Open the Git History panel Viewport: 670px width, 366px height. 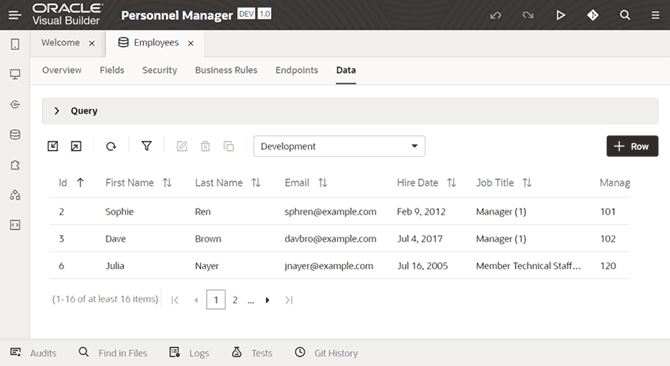coord(326,353)
